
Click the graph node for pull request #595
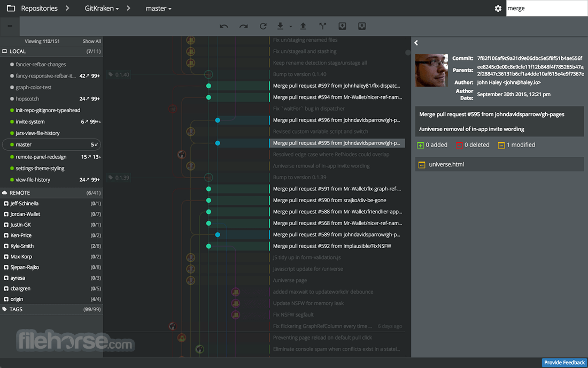218,143
